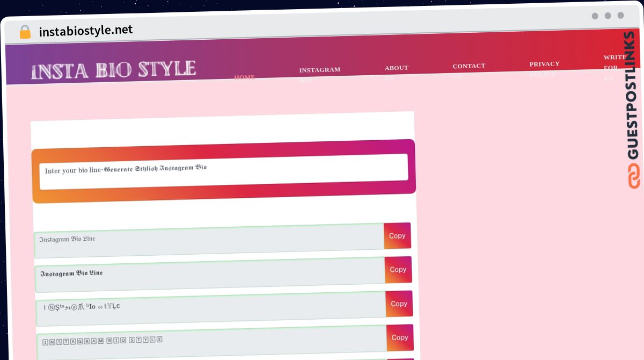Copy the boxed-letters Instagram Bio Style line
Image resolution: width=644 pixels, height=360 pixels.
click(400, 337)
